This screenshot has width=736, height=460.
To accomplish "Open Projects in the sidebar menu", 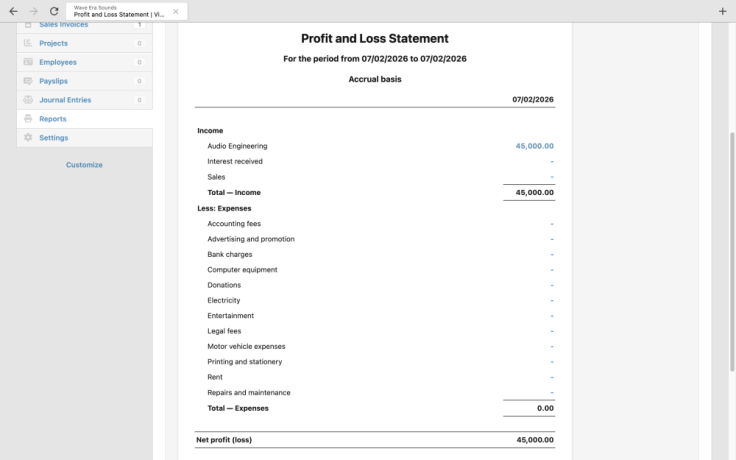I will pyautogui.click(x=53, y=44).
